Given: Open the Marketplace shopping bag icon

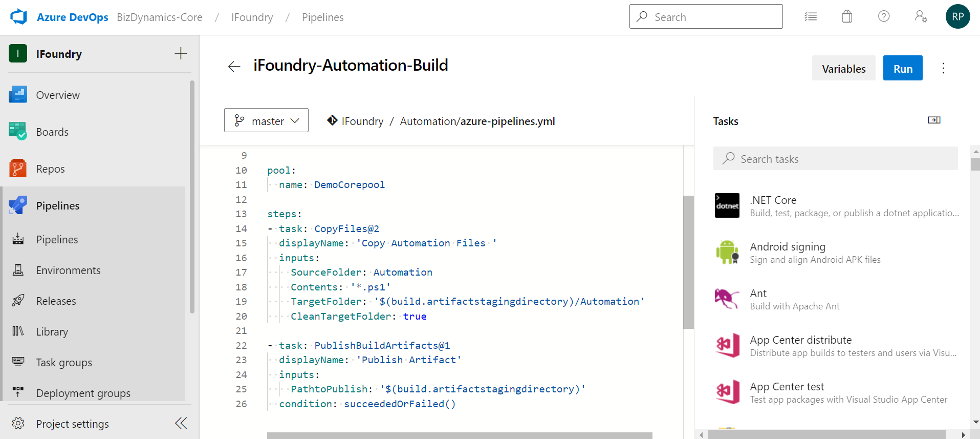Looking at the screenshot, I should tap(847, 17).
